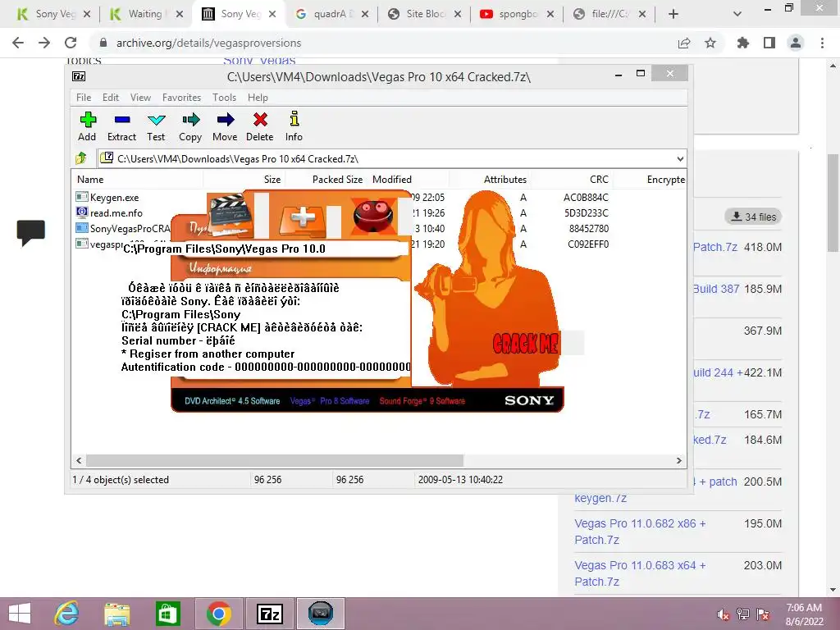This screenshot has height=630, width=840.
Task: Open Windows Start menu
Action: coord(20,614)
